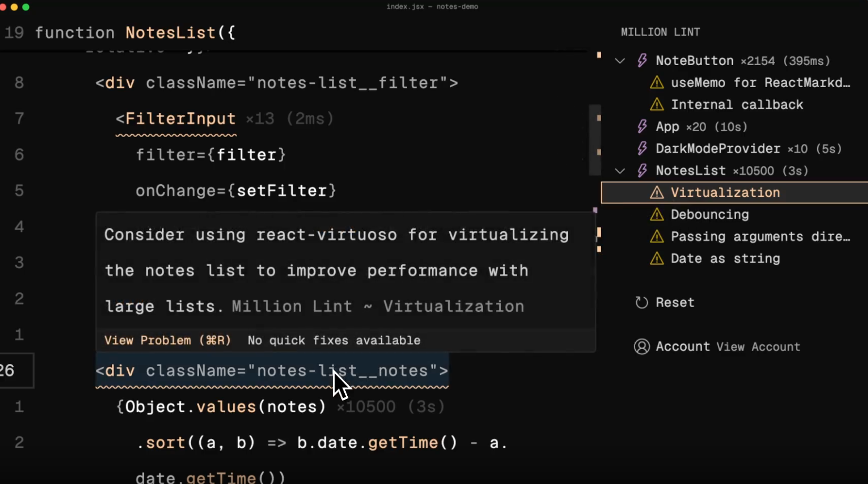The image size is (868, 484).
Task: Click 'No quick fixes available' text
Action: [x=334, y=340]
